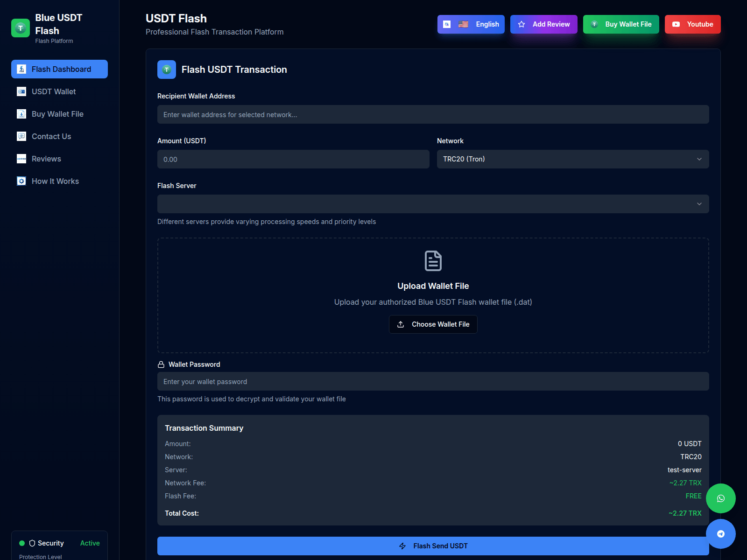The width and height of the screenshot is (747, 560).
Task: Click the 'FREE' flash fee value
Action: pyautogui.click(x=693, y=496)
